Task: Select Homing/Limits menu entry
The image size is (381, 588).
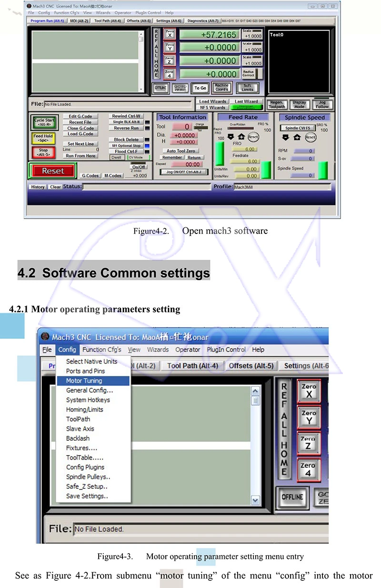Action: click(93, 409)
